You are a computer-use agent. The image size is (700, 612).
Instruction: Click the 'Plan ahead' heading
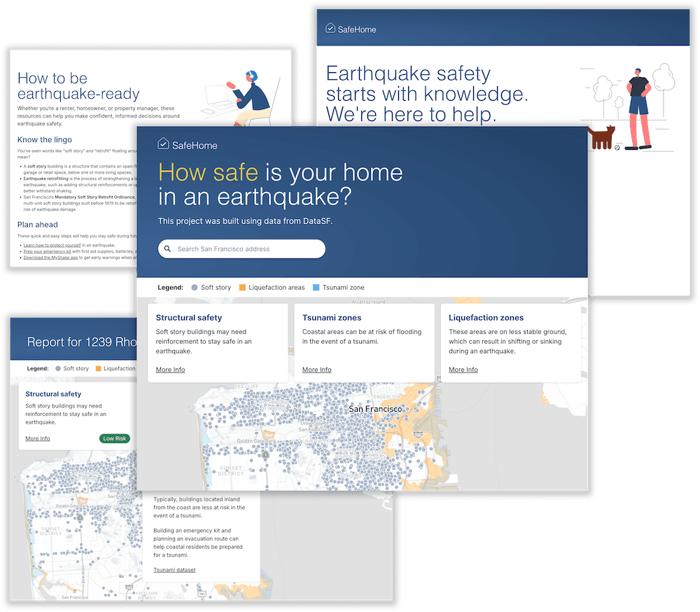(38, 225)
